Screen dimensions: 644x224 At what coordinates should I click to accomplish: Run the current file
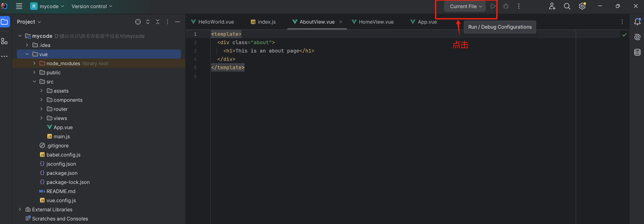493,6
